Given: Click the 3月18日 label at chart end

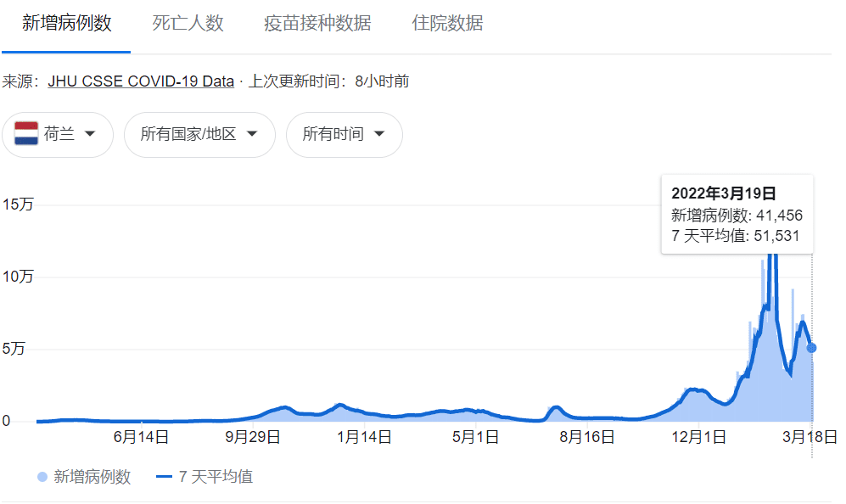Looking at the screenshot, I should click(810, 438).
